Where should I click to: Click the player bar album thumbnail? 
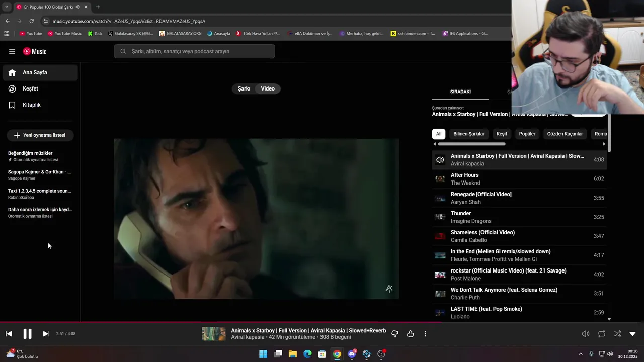[214, 334]
